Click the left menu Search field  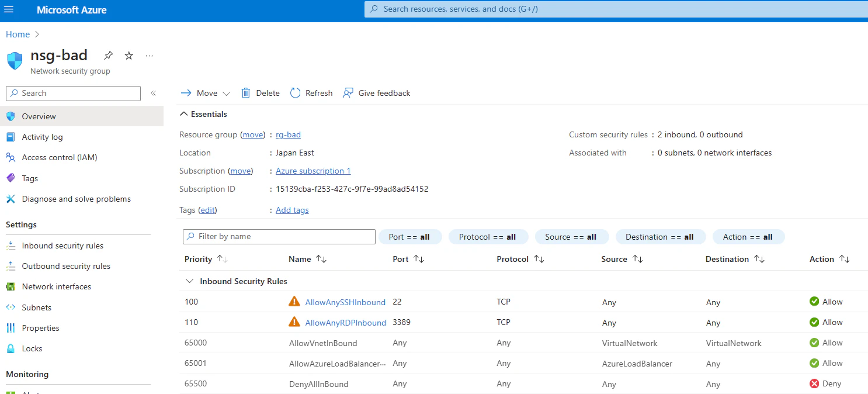pyautogui.click(x=73, y=94)
